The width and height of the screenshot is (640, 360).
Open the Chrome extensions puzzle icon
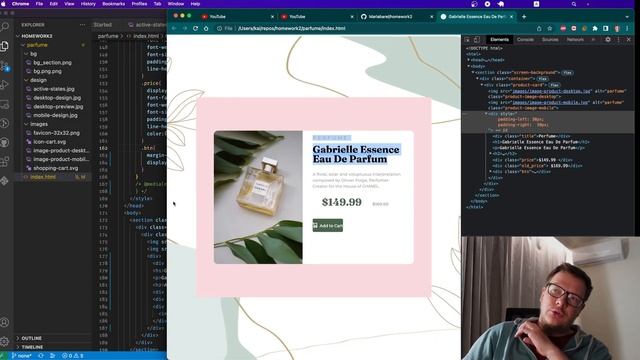595,28
